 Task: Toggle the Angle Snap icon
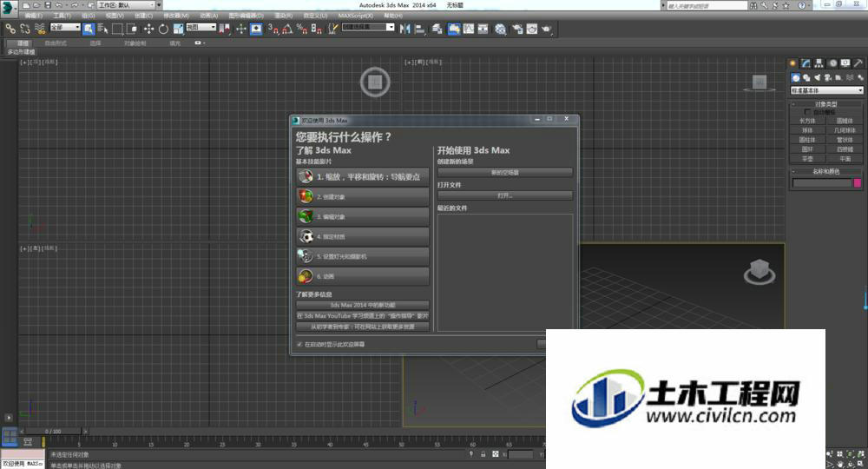click(287, 29)
